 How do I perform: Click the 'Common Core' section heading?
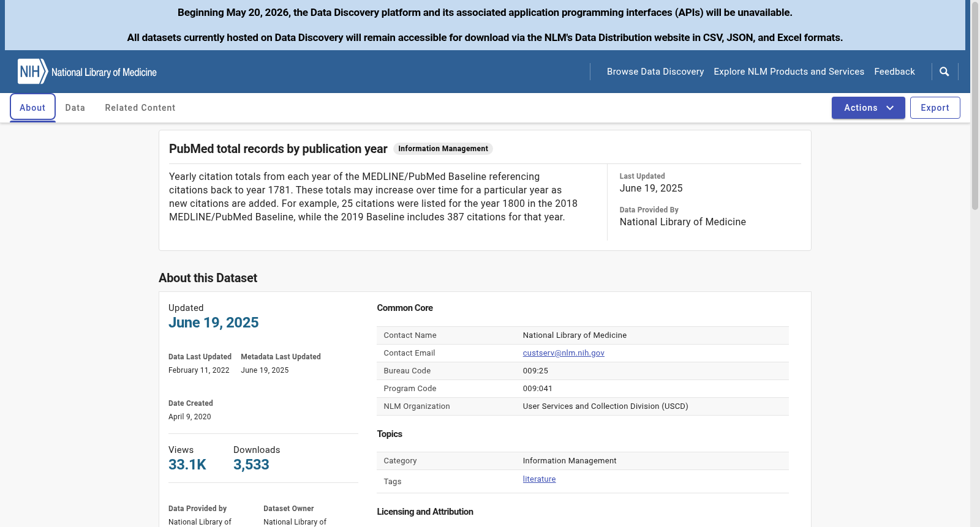405,308
